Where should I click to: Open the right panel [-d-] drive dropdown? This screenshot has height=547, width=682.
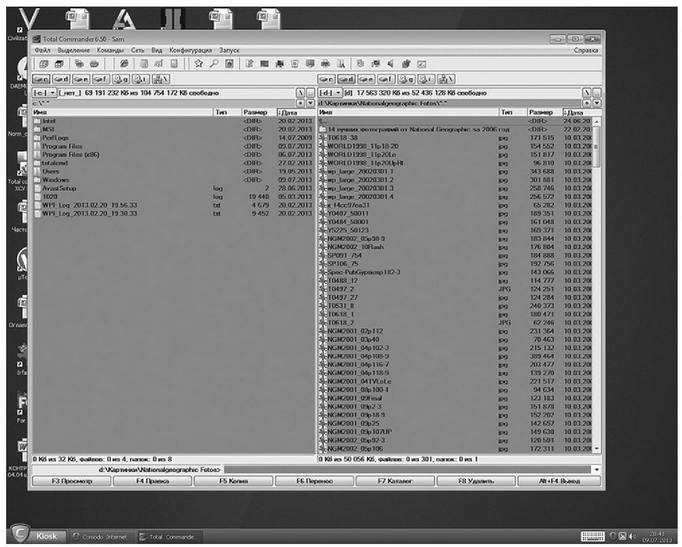(x=331, y=93)
